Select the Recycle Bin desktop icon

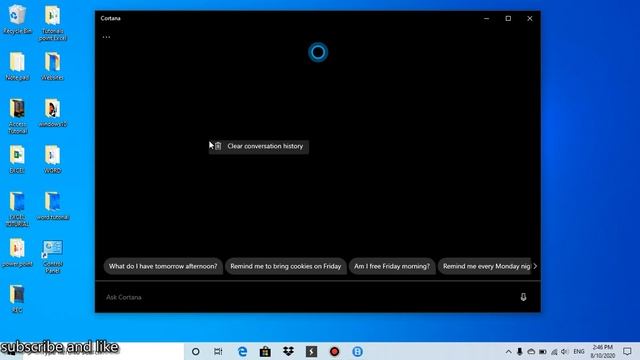click(x=17, y=19)
